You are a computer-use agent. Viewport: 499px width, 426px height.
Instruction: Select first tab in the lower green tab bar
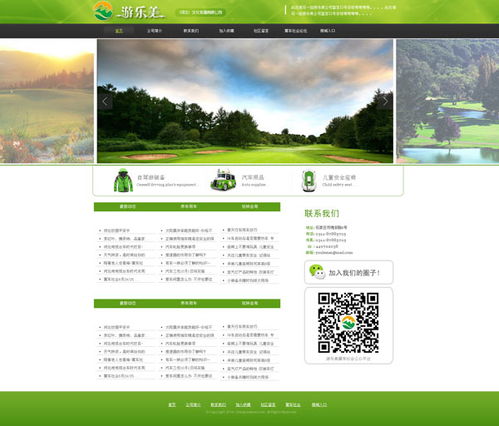point(128,303)
